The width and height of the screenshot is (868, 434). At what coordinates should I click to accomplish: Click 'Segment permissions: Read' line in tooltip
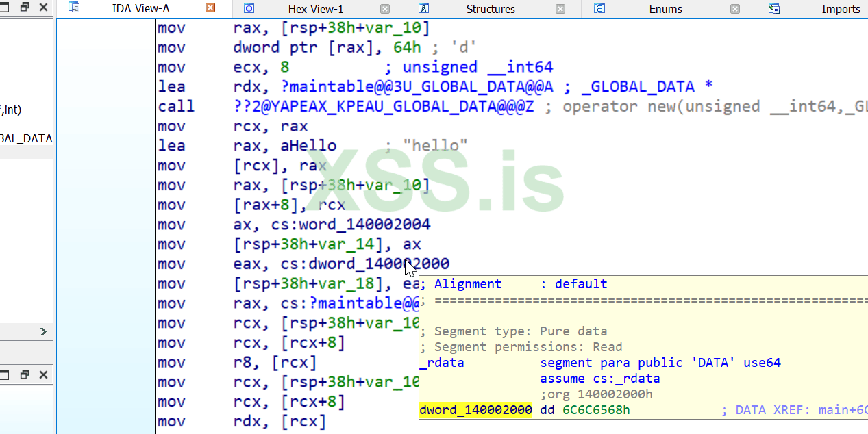(521, 347)
